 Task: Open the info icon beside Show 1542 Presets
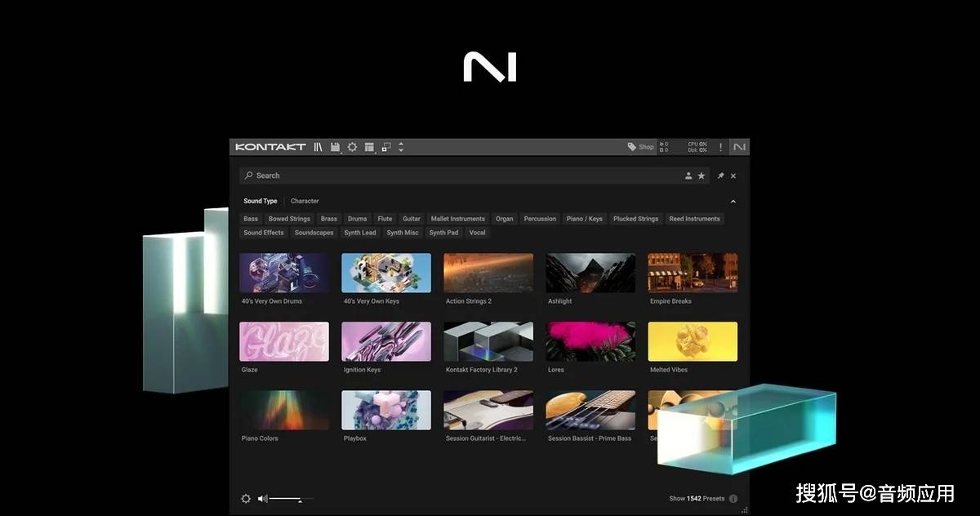[733, 498]
